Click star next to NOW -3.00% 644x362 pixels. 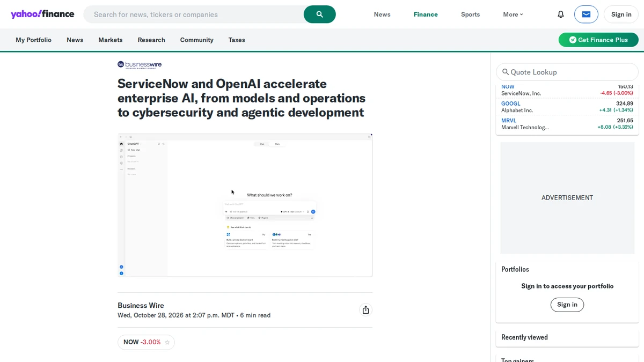pyautogui.click(x=167, y=342)
